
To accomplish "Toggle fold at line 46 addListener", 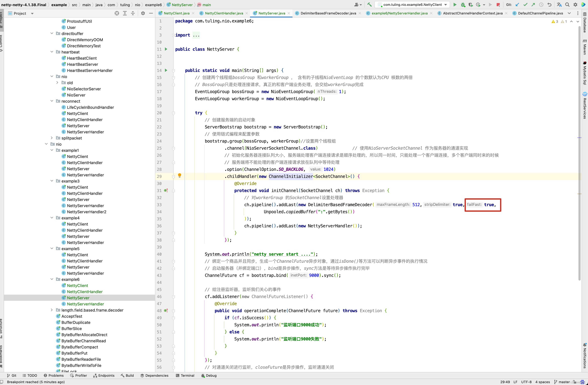I will (173, 297).
